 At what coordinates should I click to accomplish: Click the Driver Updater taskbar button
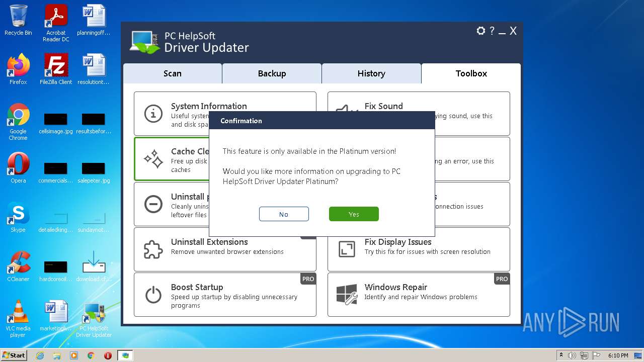click(125, 355)
